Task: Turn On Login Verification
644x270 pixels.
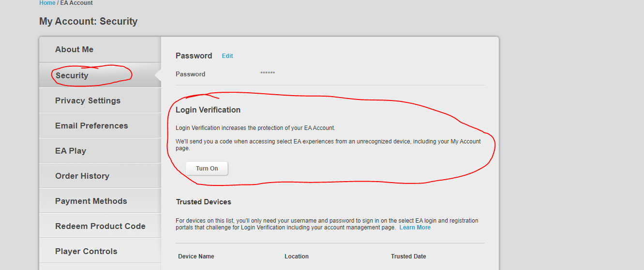Action: tap(207, 169)
